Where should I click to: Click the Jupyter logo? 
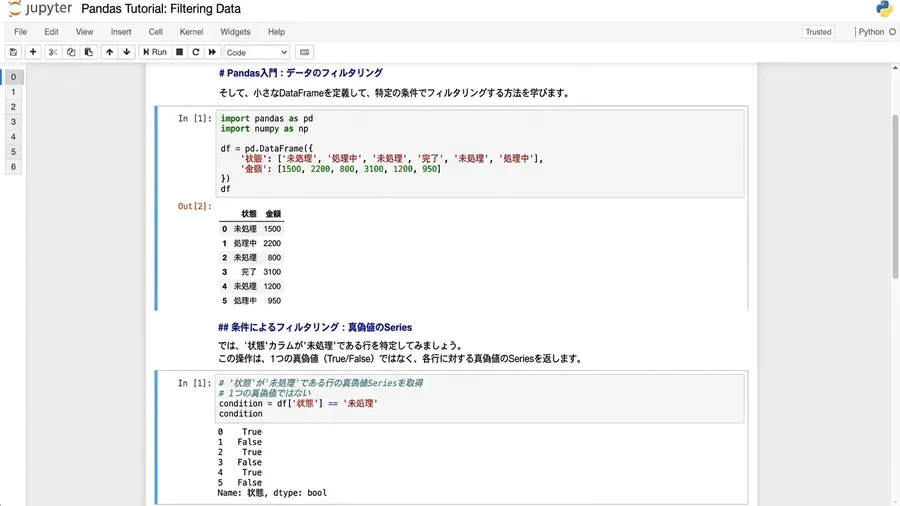click(40, 9)
